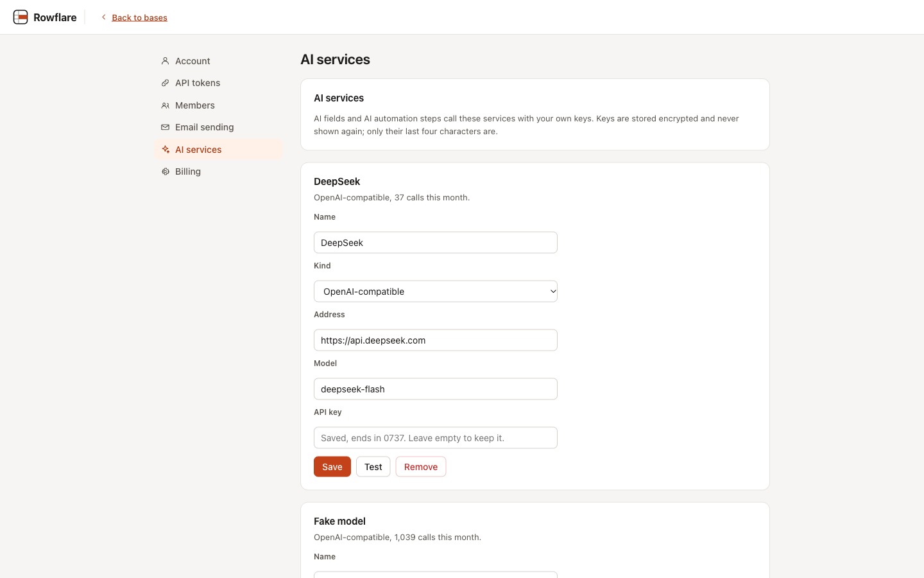Click the Address field label
The height and width of the screenshot is (578, 924).
pos(329,315)
